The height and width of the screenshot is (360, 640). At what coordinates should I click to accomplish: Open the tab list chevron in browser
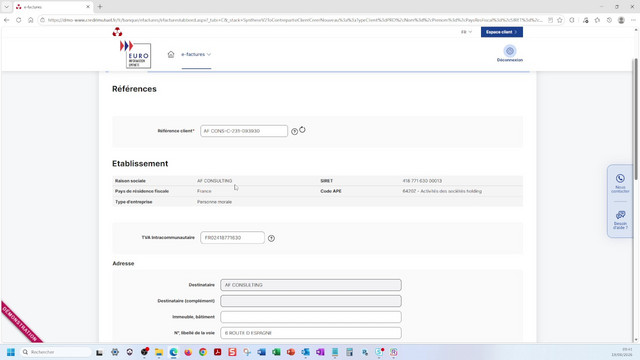tap(7, 7)
